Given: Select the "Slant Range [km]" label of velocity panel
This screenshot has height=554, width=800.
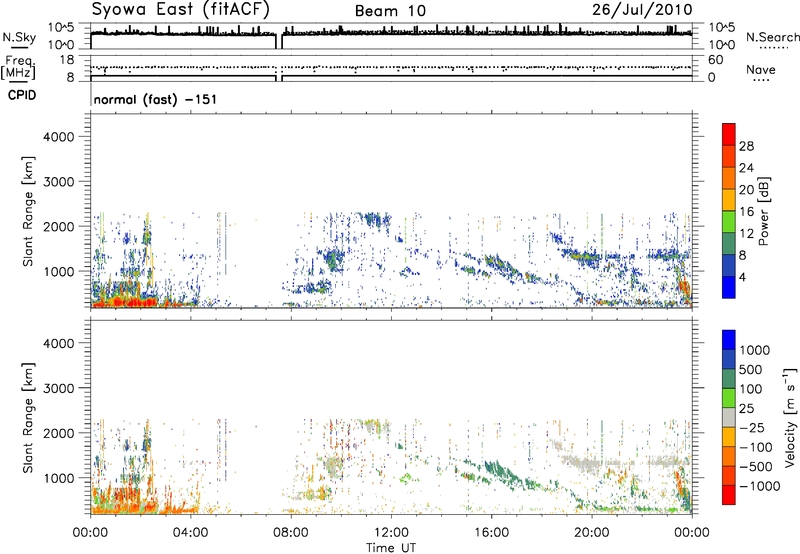Looking at the screenshot, I should [28, 418].
